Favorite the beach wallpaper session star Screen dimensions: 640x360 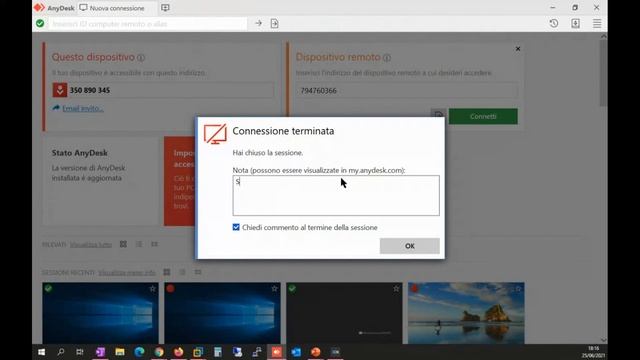click(518, 289)
